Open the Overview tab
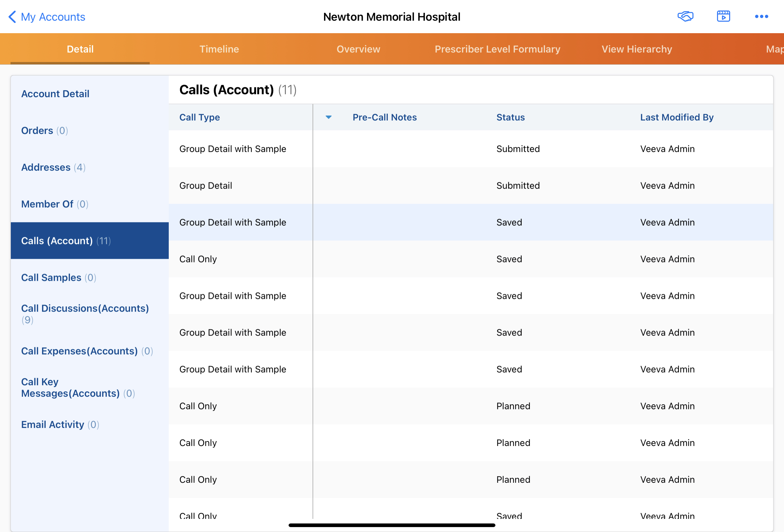Viewport: 784px width, 532px height. coord(358,49)
